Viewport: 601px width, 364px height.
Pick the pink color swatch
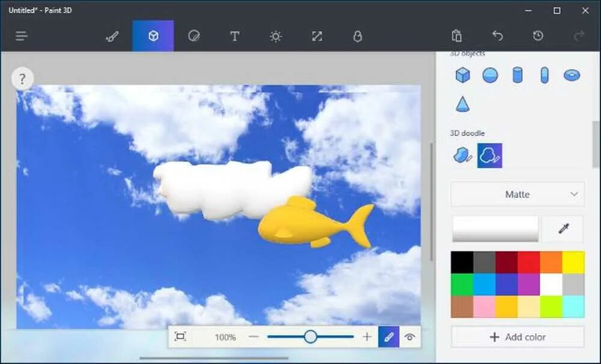tap(484, 306)
